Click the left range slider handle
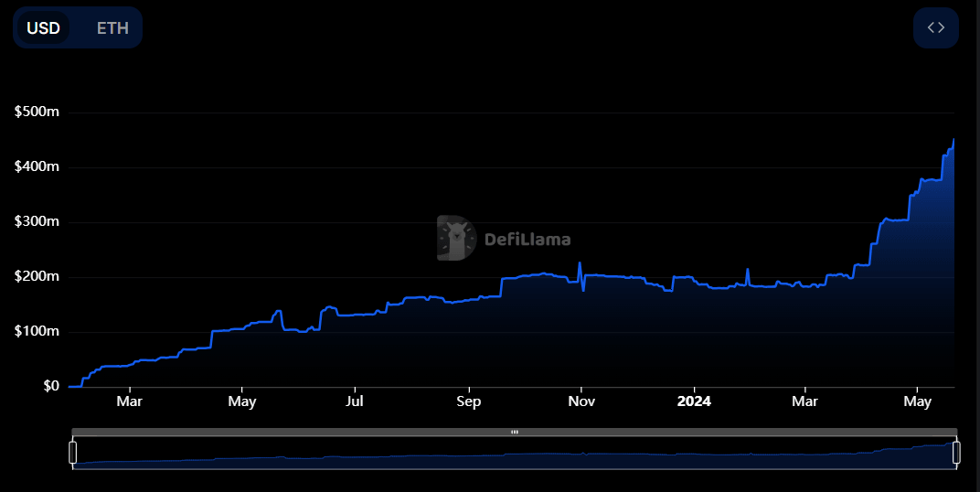The height and width of the screenshot is (492, 980). 72,453
